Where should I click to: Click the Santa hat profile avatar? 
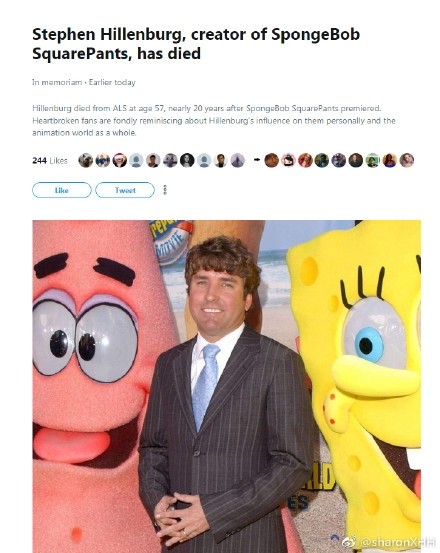[120, 160]
